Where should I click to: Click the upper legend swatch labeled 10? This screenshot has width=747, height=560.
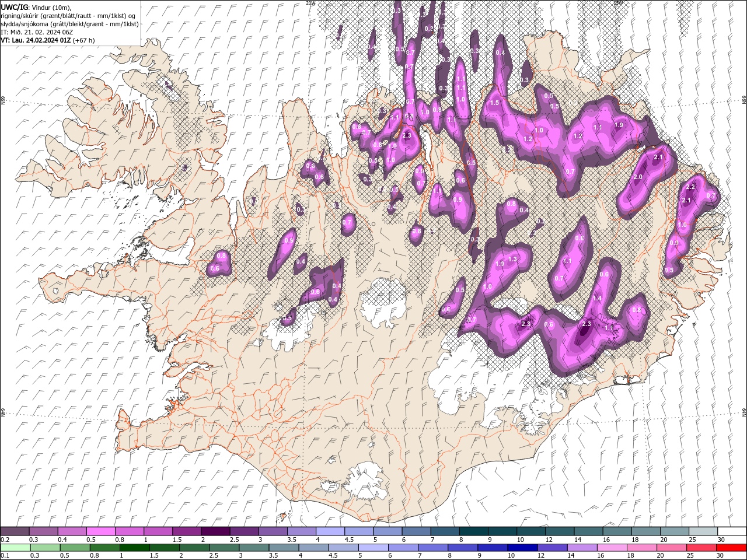coord(530,531)
